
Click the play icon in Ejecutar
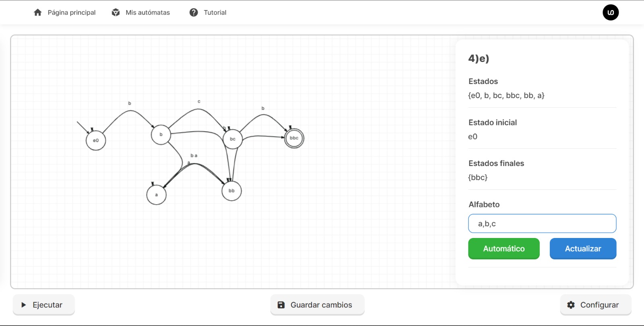click(24, 305)
